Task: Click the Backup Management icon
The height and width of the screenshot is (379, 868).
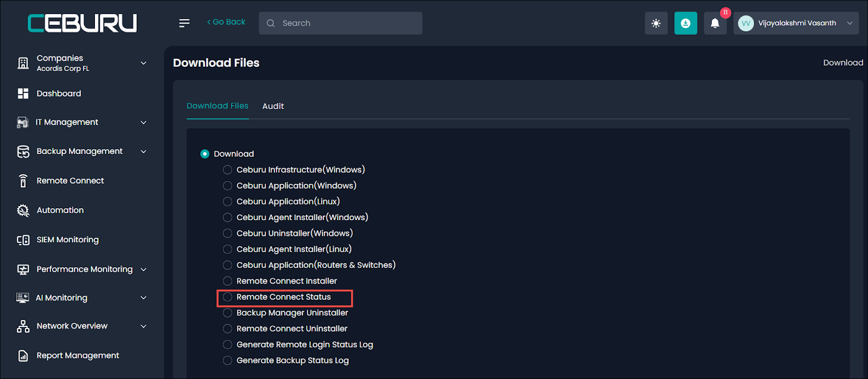Action: point(23,151)
